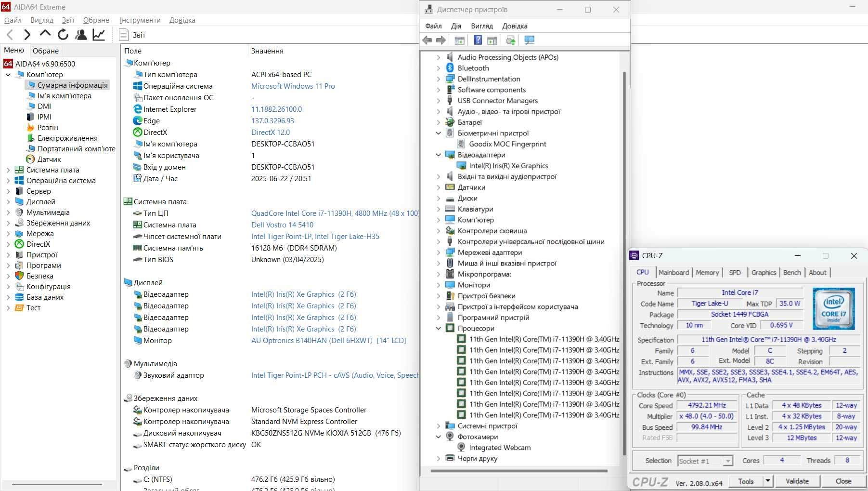
Task: Click Close button in CPU-Z
Action: (x=843, y=481)
